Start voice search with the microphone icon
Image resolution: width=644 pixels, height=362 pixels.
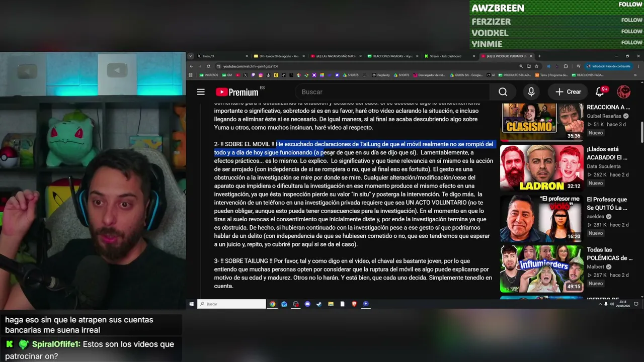tap(531, 92)
